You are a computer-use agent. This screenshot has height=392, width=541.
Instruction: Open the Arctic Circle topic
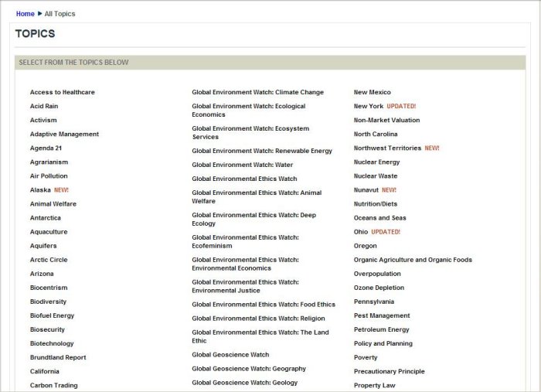click(49, 260)
